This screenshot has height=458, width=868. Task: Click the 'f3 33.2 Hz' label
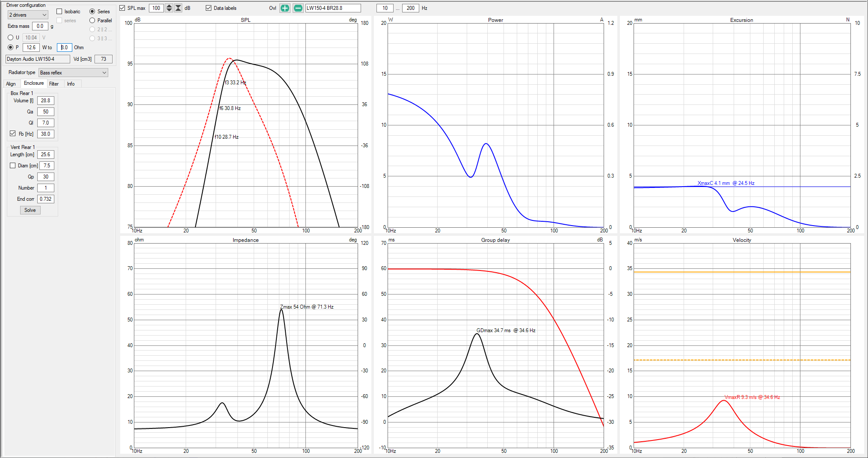[x=236, y=83]
